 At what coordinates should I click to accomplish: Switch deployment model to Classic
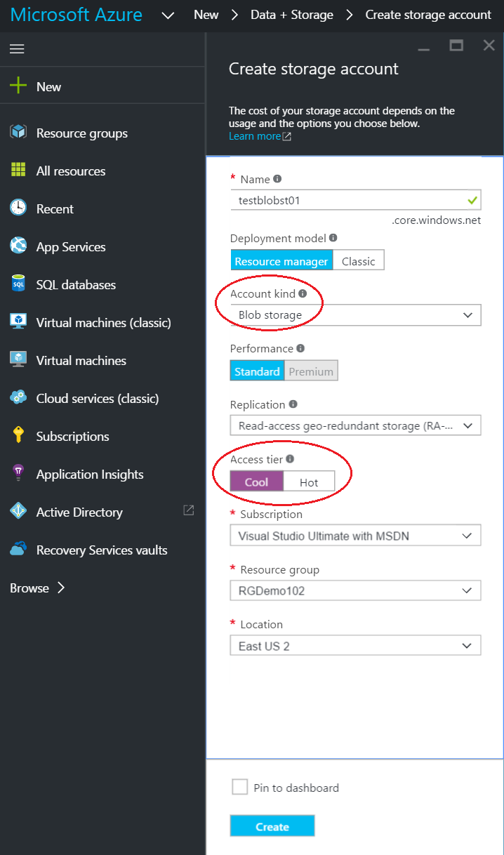(358, 261)
